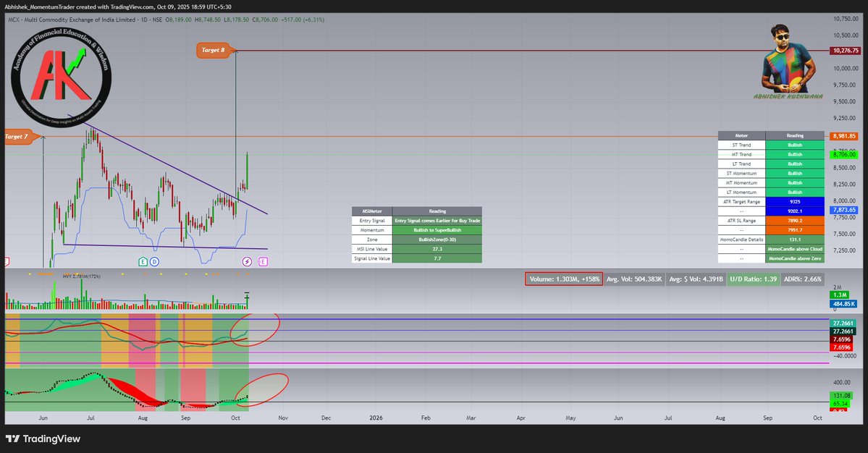Click the H8,748.50 high value in header
868x453 pixels.
[x=208, y=20]
